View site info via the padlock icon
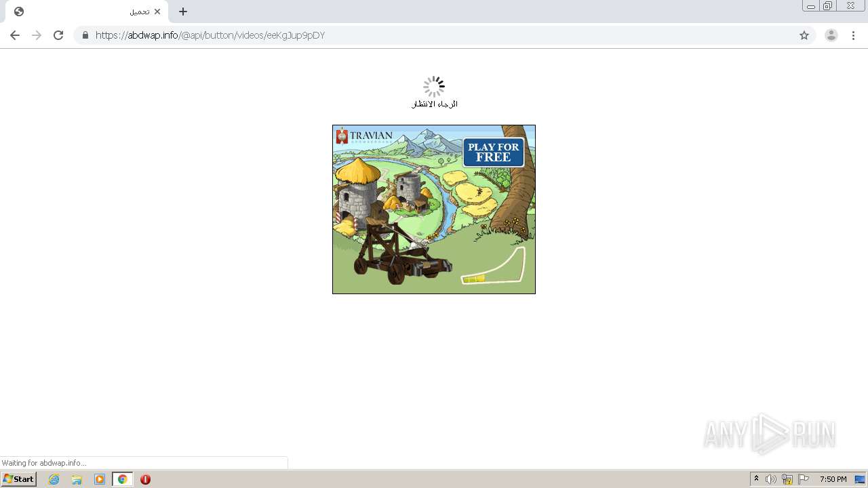This screenshot has width=868, height=488. coord(85,35)
